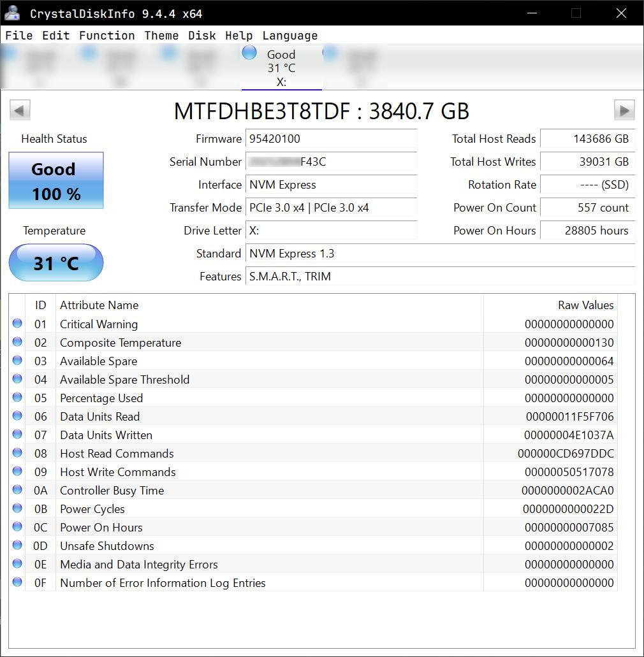644x657 pixels.
Task: Click the Health Status Good 100% indicator
Action: point(55,180)
